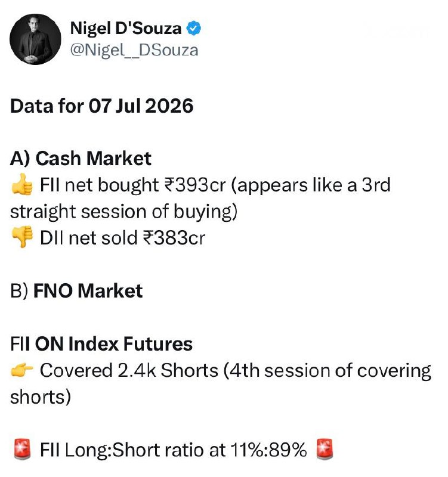Click the 'Covered 2.4k Shorts' text
This screenshot has height=477, width=448.
tap(129, 370)
